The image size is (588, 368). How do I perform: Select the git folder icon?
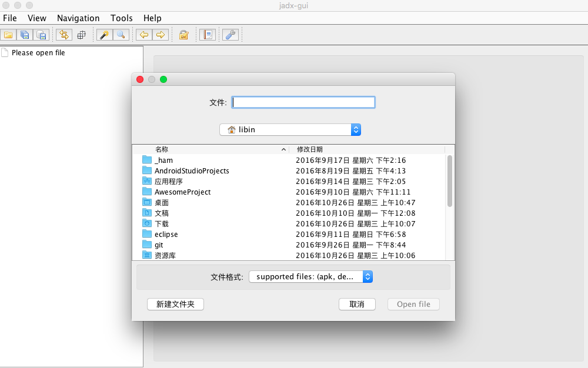click(x=147, y=245)
